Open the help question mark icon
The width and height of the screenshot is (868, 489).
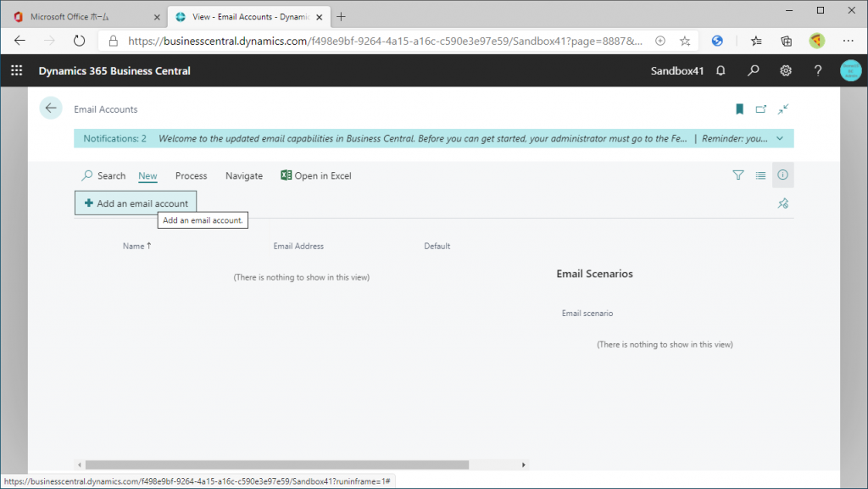click(x=818, y=71)
